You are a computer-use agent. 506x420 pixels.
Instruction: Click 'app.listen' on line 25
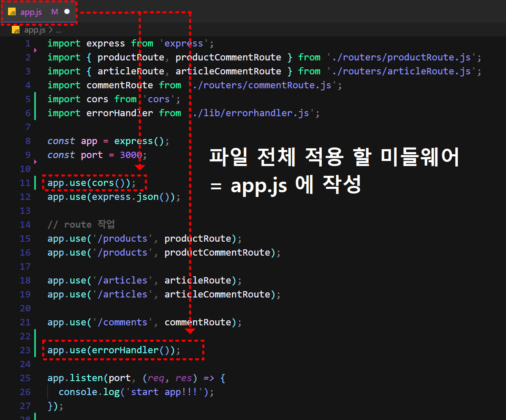(x=75, y=378)
